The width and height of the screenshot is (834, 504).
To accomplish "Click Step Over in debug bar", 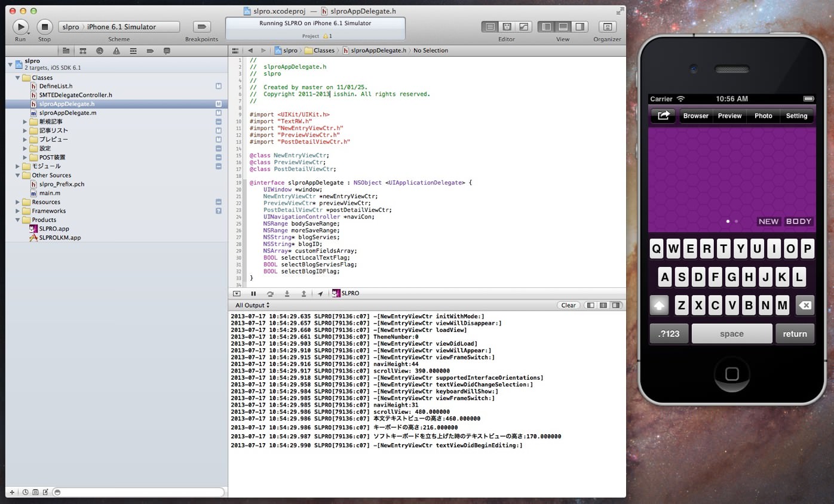I will click(x=270, y=294).
